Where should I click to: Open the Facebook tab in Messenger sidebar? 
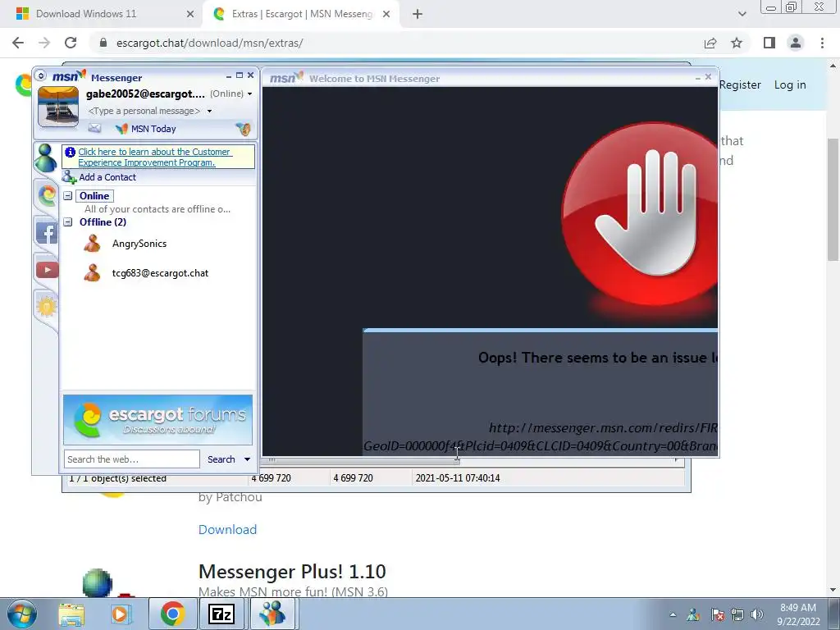[x=47, y=234]
